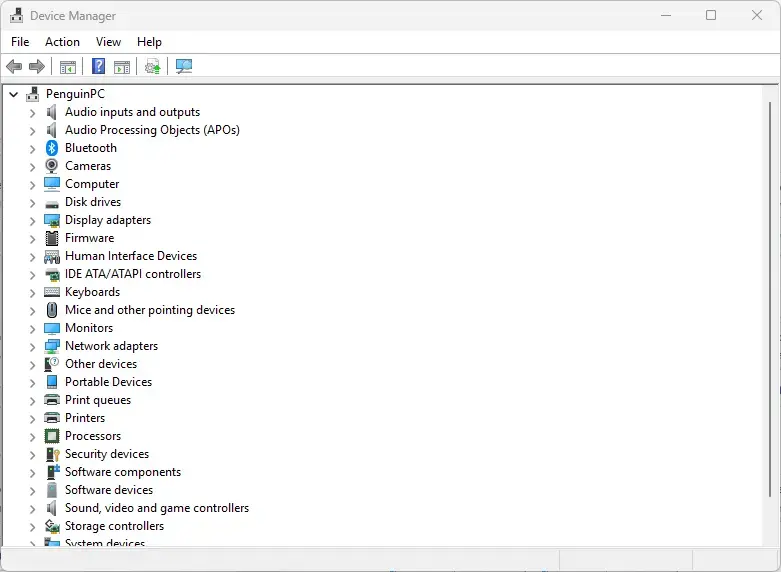Click the Human Interface Devices icon

click(x=52, y=257)
